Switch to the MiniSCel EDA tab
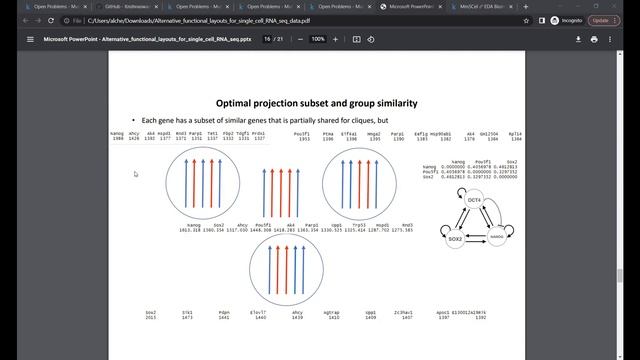The height and width of the screenshot is (360, 640). pos(482,7)
